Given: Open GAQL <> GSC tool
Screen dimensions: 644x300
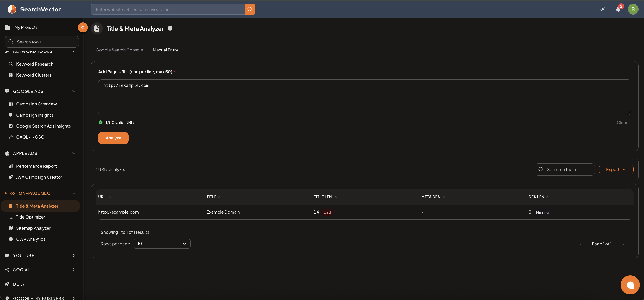Looking at the screenshot, I should point(30,137).
